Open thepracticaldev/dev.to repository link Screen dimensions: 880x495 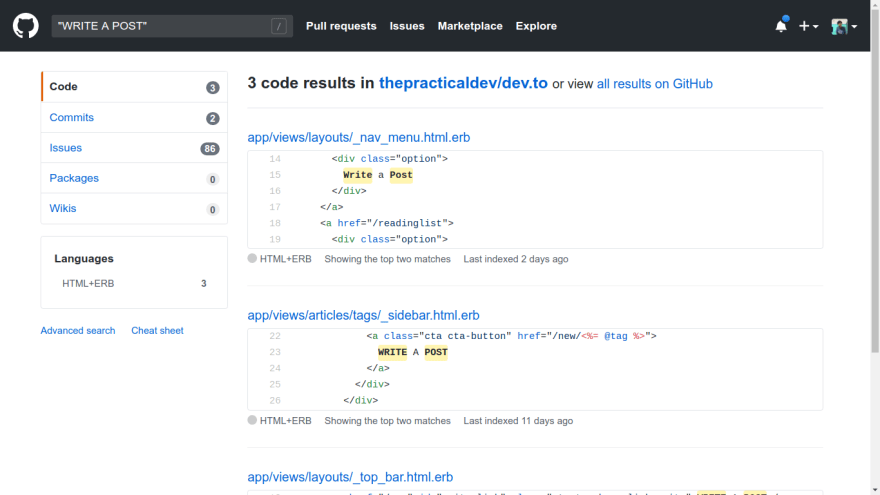(463, 83)
